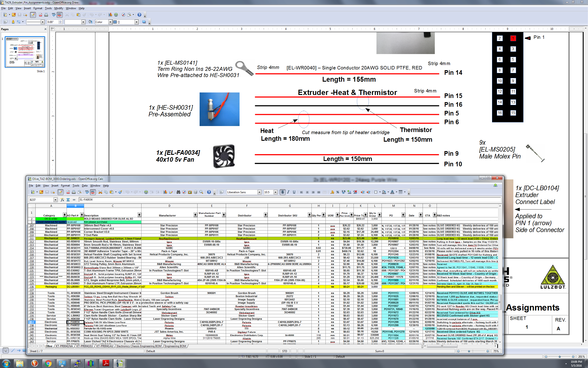Toggle AutoSpellcheck in Draw toolbar
Viewport: 588px width, 368px height.
coord(59,15)
